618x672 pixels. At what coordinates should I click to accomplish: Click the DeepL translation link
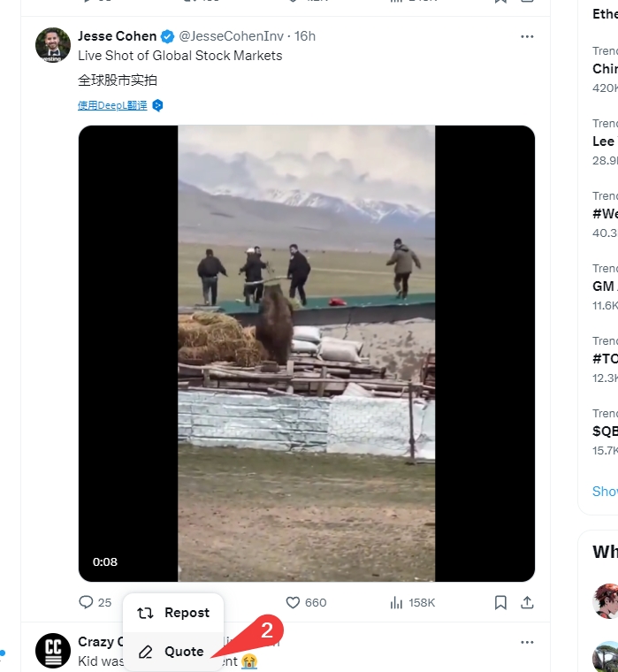112,105
